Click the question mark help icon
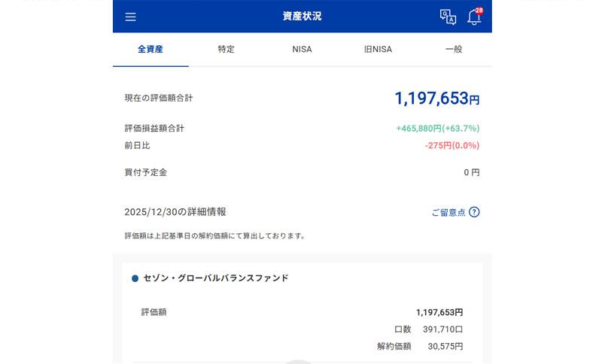 tap(474, 212)
